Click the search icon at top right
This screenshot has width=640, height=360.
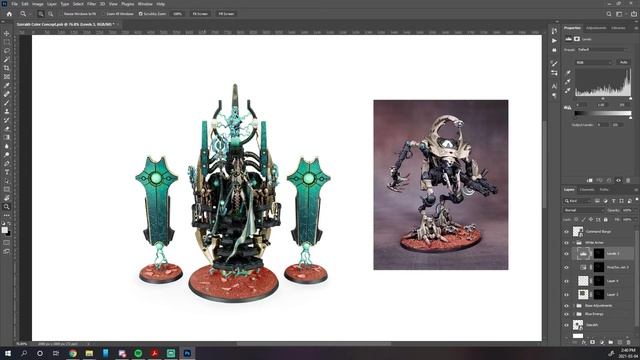[x=609, y=14]
